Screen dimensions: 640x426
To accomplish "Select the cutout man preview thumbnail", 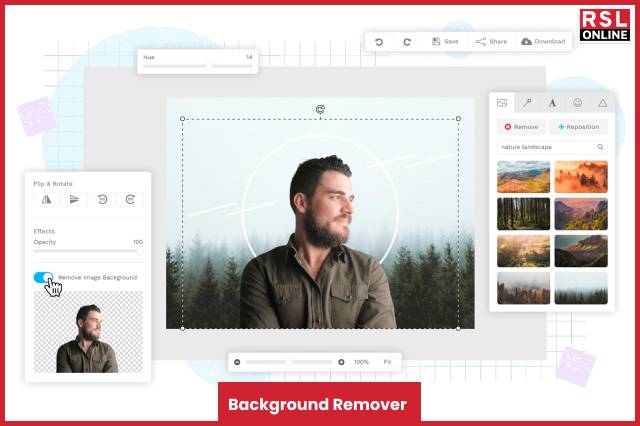I will (x=88, y=332).
